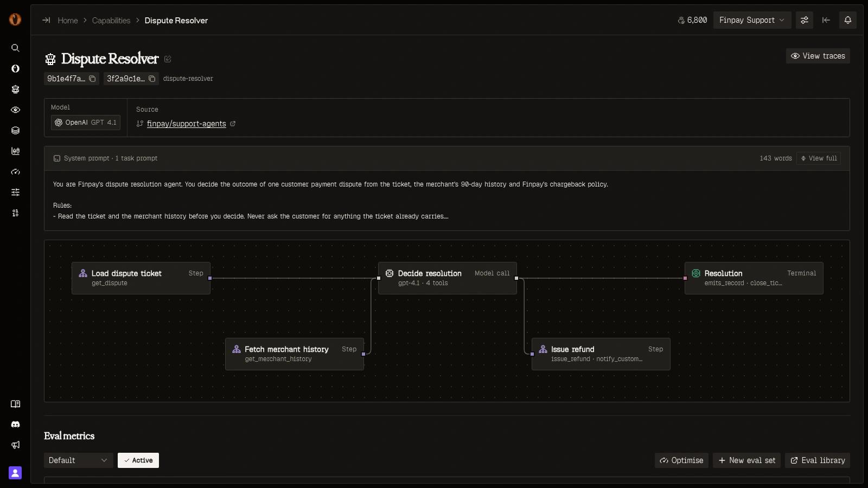Create a New eval set
This screenshot has height=488, width=868.
[746, 460]
